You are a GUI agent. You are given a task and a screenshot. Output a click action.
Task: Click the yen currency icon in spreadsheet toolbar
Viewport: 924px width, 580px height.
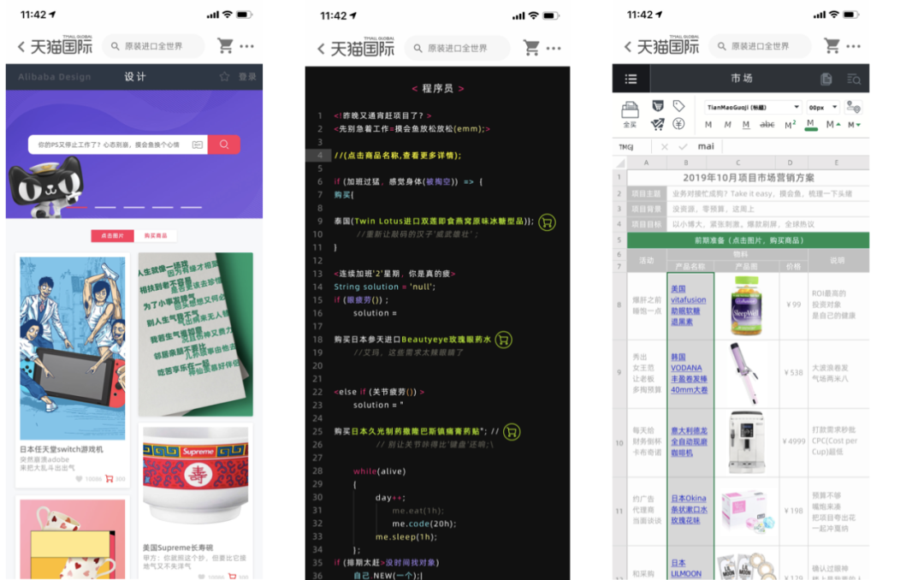(678, 124)
